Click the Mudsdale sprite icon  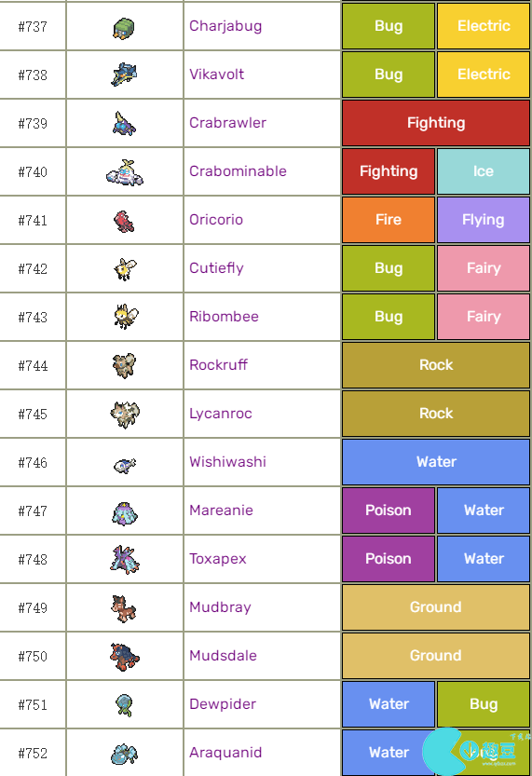[124, 657]
